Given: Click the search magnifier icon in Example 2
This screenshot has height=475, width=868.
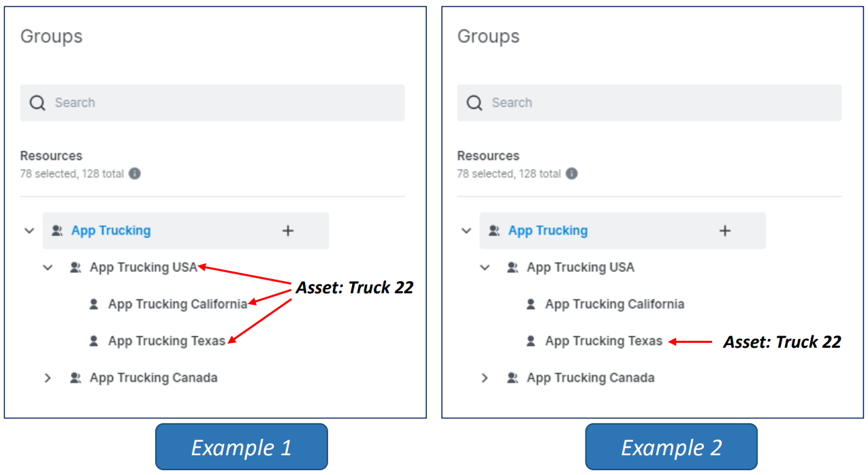Looking at the screenshot, I should [x=474, y=102].
